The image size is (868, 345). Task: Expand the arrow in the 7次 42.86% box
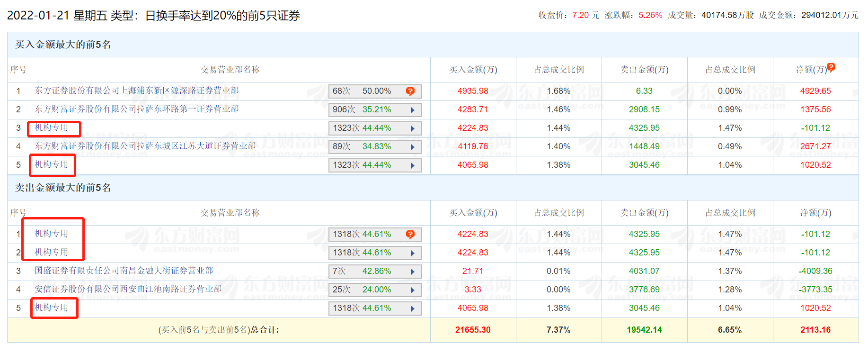pos(412,272)
